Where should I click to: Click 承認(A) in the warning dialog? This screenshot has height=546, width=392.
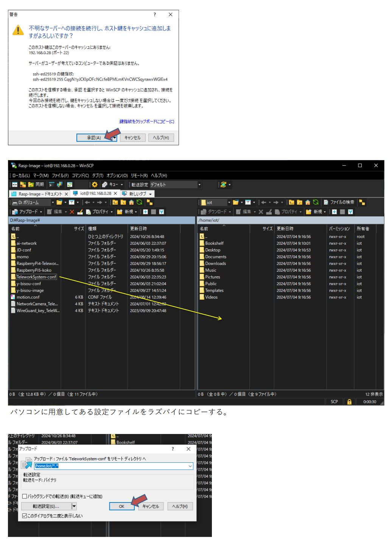click(x=94, y=138)
